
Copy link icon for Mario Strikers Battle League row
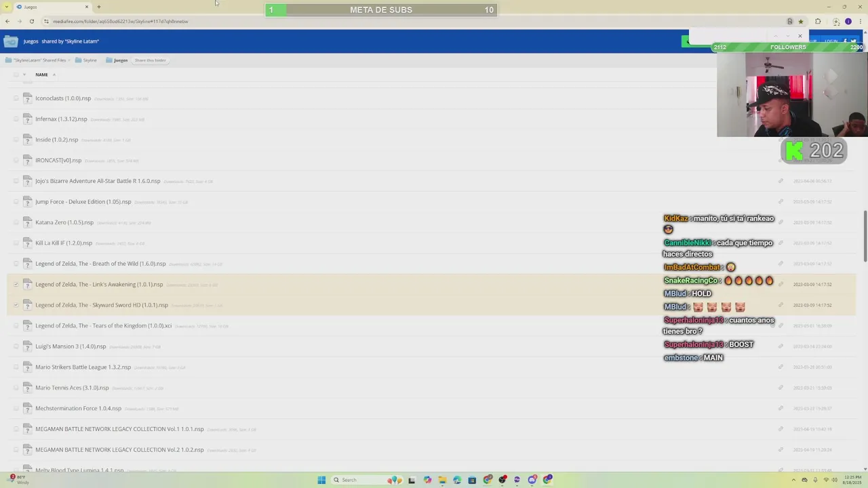(x=781, y=367)
